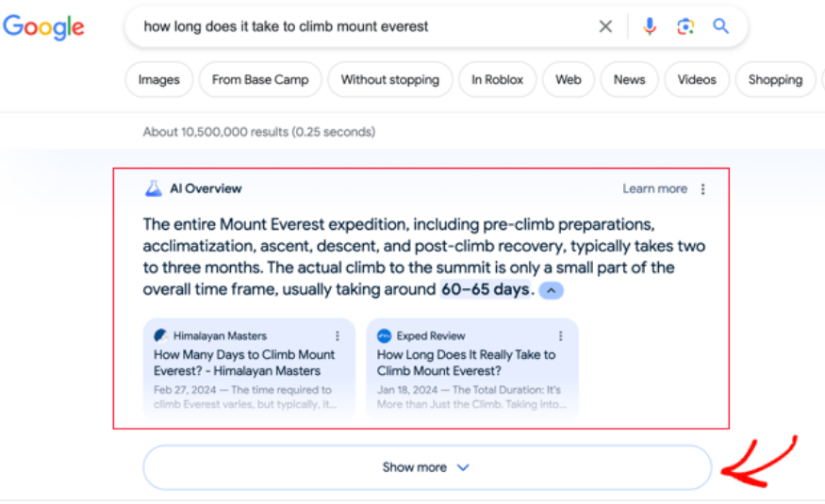The image size is (825, 504).
Task: Open Himalayan Masters article link
Action: coord(244,363)
